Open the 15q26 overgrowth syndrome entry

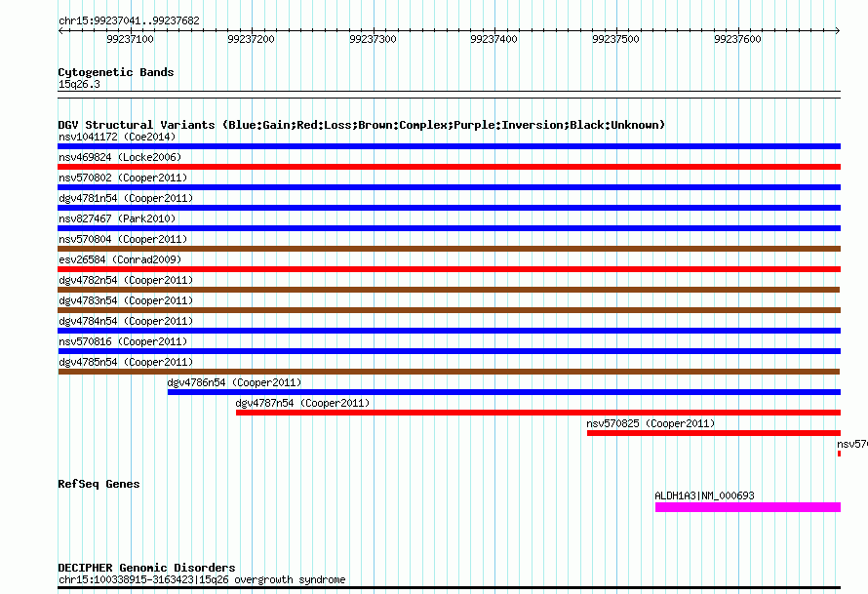(201, 579)
